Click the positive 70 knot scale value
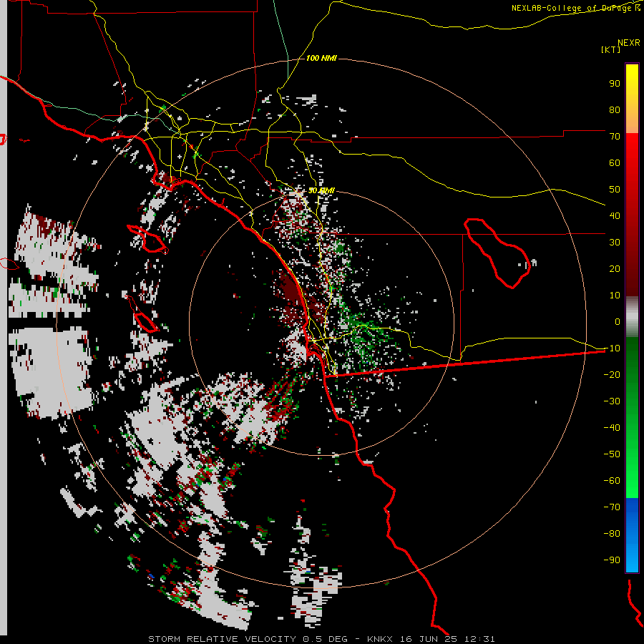 coord(615,137)
